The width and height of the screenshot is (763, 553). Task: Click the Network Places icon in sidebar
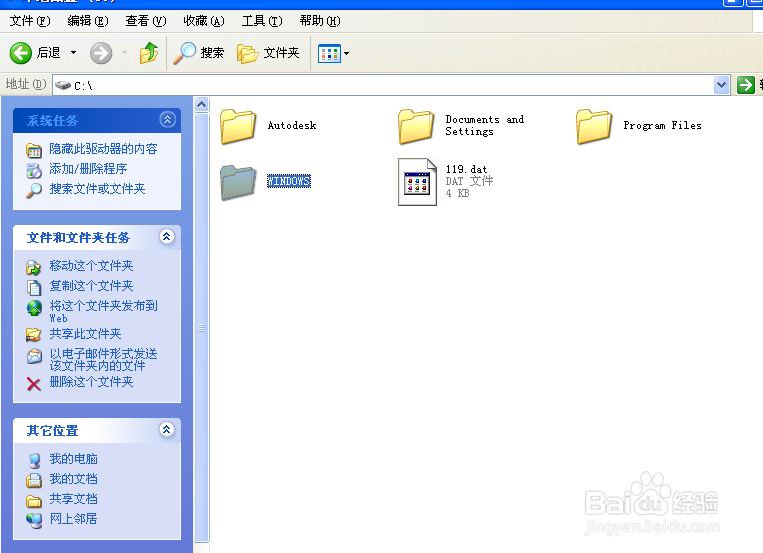(x=34, y=520)
